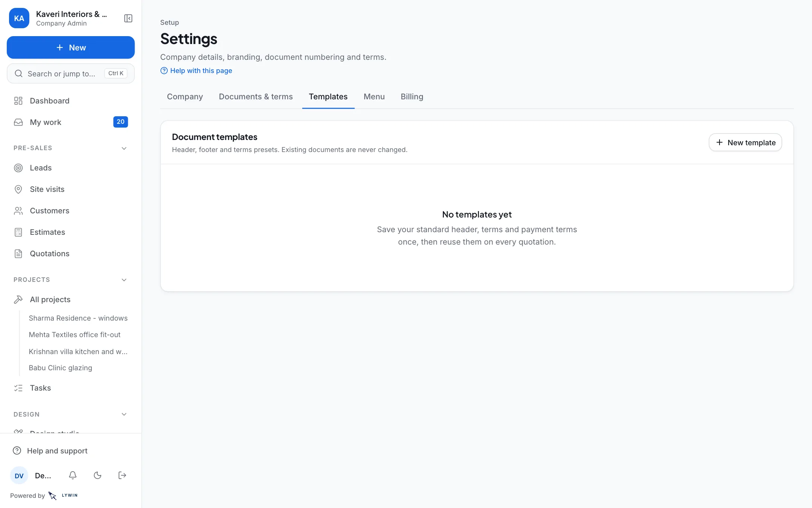Click the Ctrl K shortcut badge
Screen dimensions: 812x508
[x=116, y=73]
